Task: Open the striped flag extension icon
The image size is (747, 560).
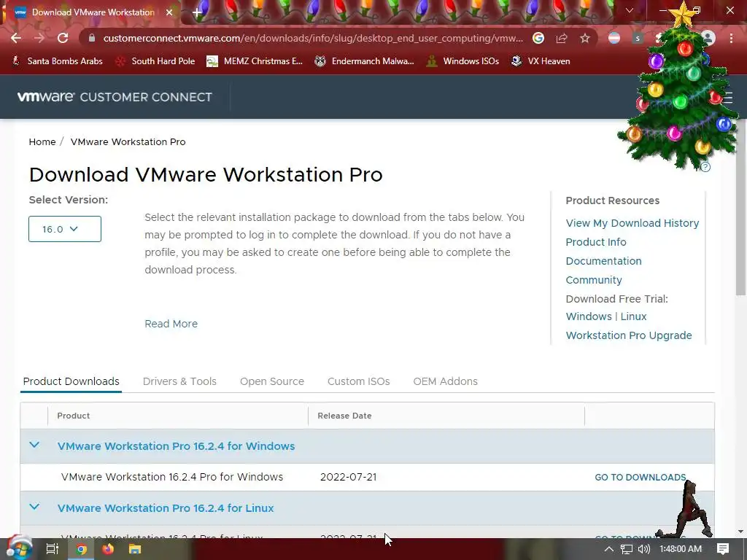Action: [x=614, y=38]
